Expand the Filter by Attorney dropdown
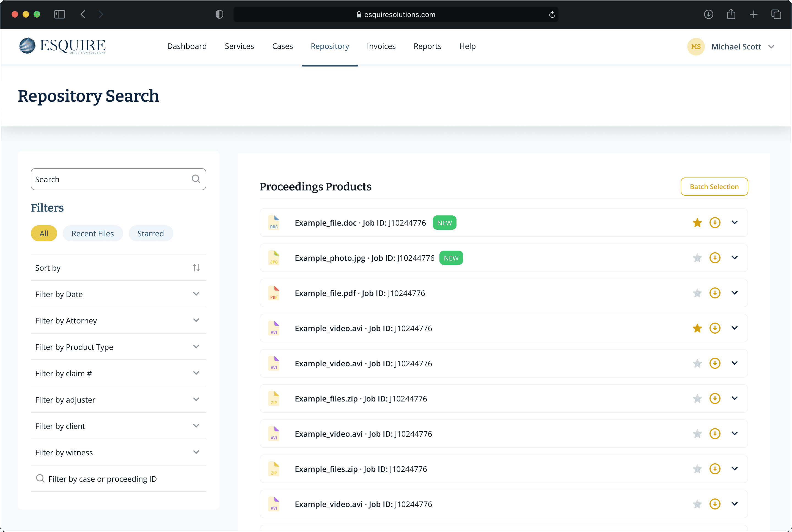 coord(196,320)
